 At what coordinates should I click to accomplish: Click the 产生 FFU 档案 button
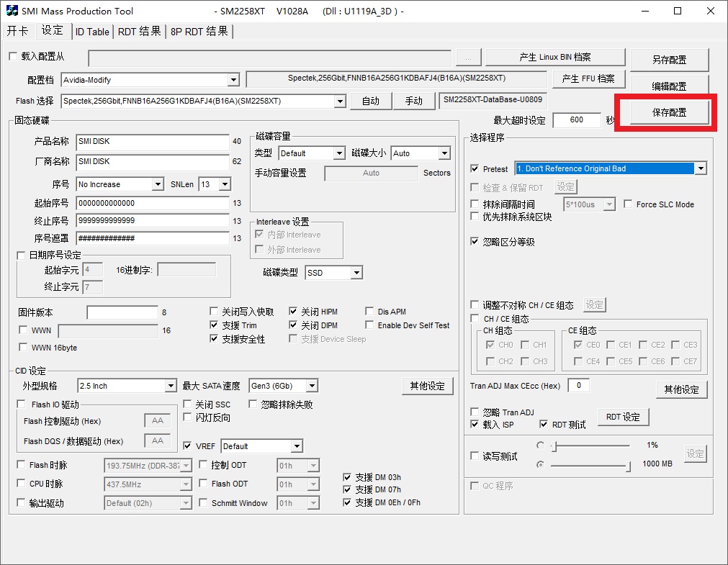(x=588, y=78)
